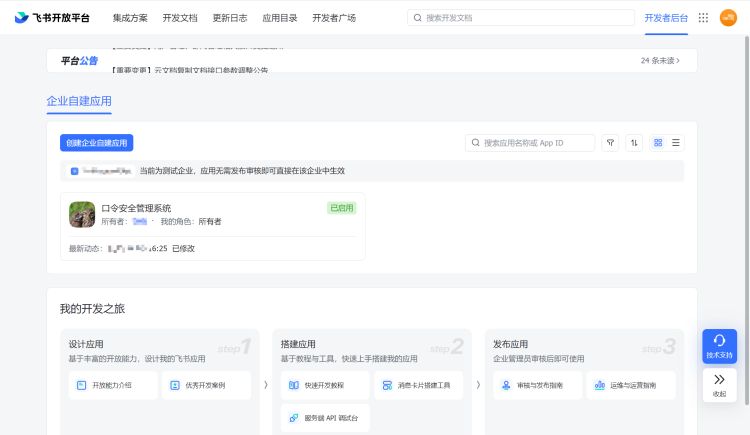Viewport: 750px width, 435px height.
Task: Click 创建企业自建应用 button
Action: pos(97,143)
